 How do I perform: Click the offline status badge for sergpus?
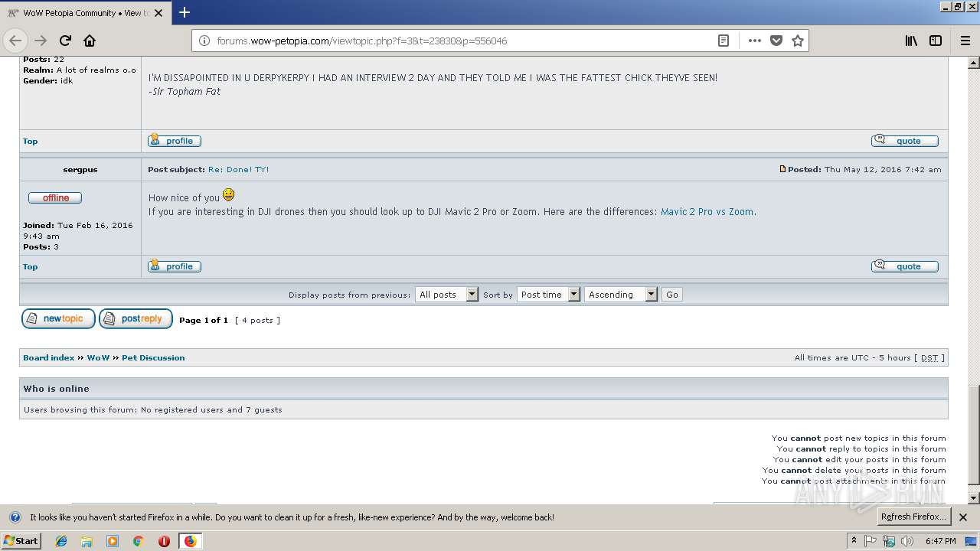pos(55,197)
